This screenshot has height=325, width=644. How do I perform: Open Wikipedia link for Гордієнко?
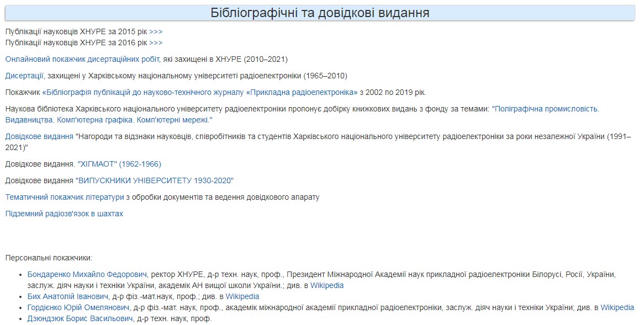tap(617, 308)
